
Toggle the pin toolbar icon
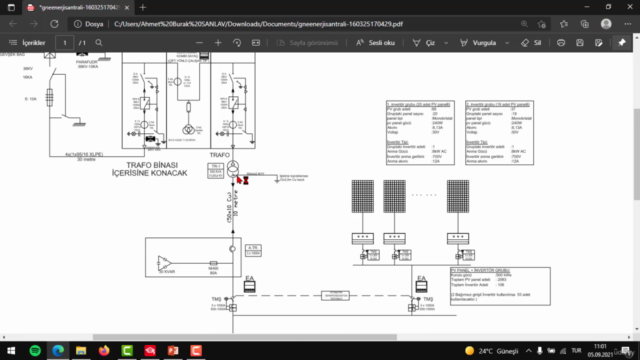click(622, 42)
